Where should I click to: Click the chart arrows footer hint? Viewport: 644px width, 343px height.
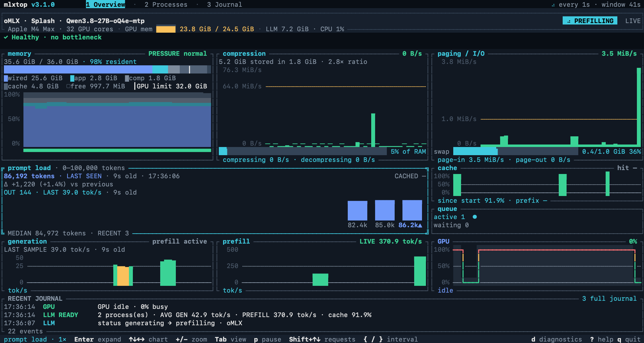click(148, 339)
